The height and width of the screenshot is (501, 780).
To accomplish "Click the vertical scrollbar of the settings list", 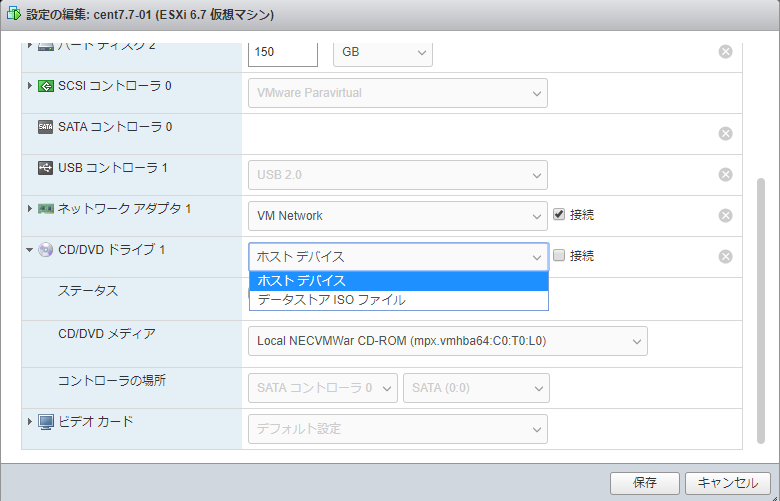I will tap(761, 311).
